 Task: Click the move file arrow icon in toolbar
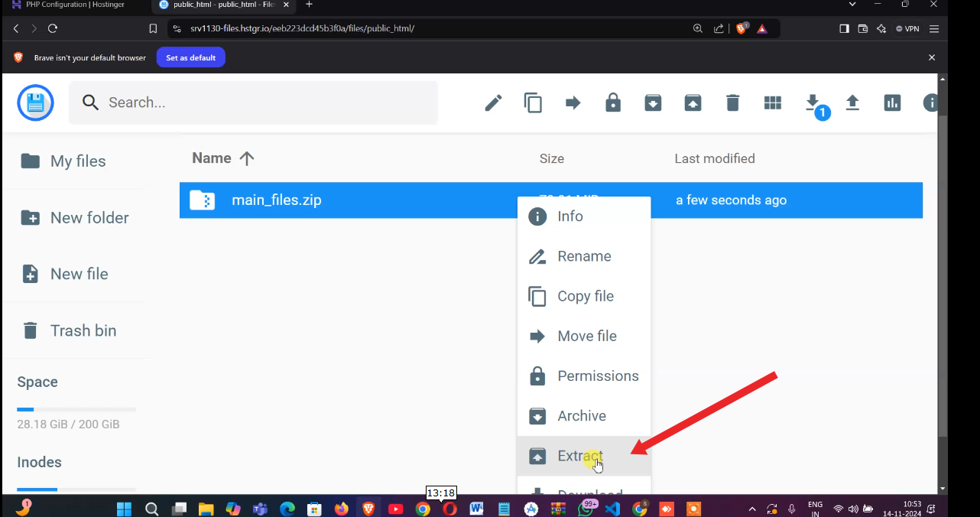click(573, 102)
